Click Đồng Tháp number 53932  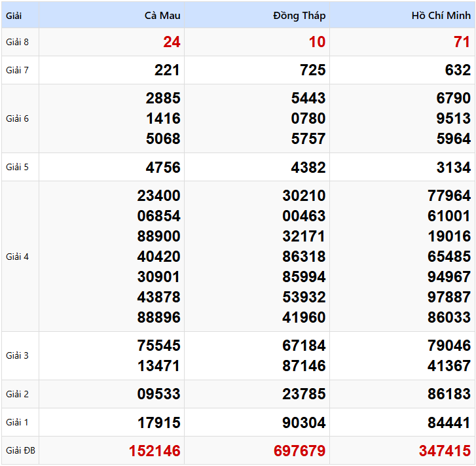304,297
